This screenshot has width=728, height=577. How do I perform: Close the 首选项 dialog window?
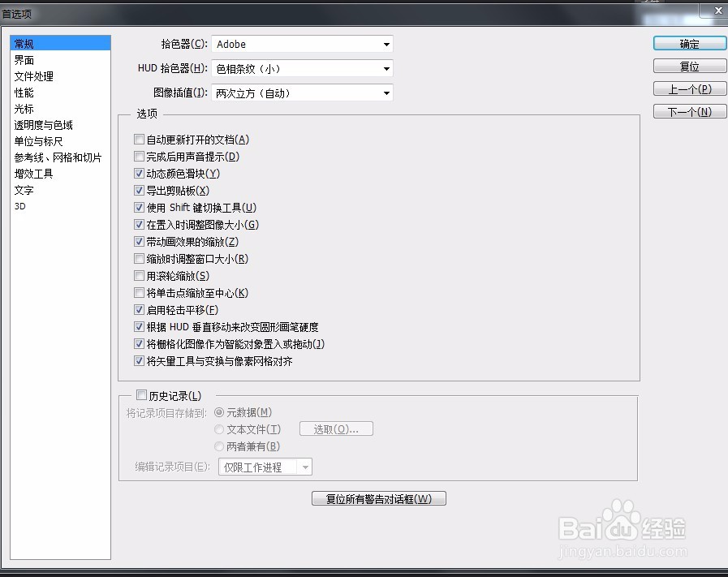[717, 11]
